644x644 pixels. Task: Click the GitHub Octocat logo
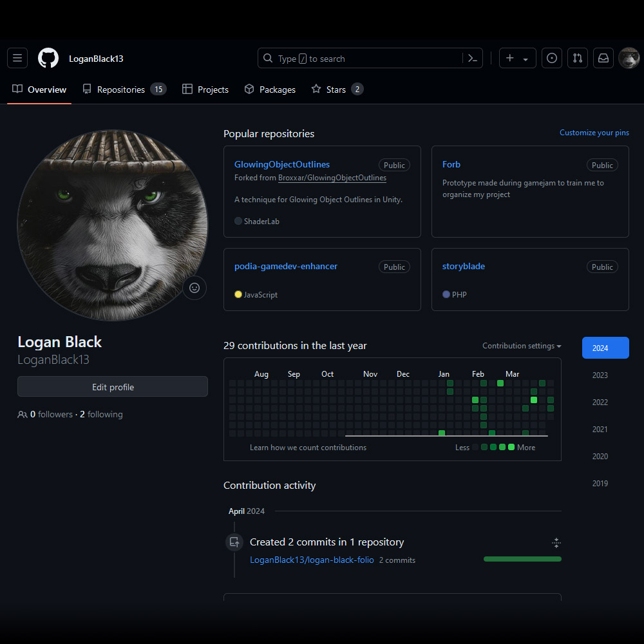48,59
